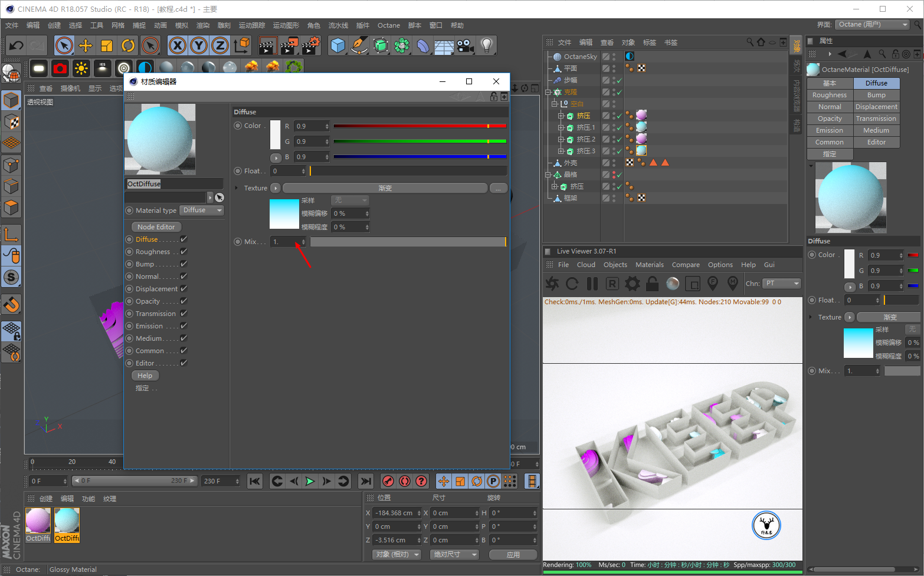This screenshot has width=924, height=576.
Task: Click the white Diffuse color swatch
Action: tap(275, 134)
